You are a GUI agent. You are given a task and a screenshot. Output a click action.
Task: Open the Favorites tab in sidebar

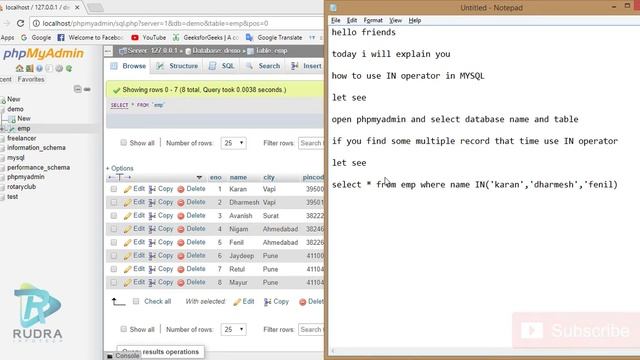(31, 79)
